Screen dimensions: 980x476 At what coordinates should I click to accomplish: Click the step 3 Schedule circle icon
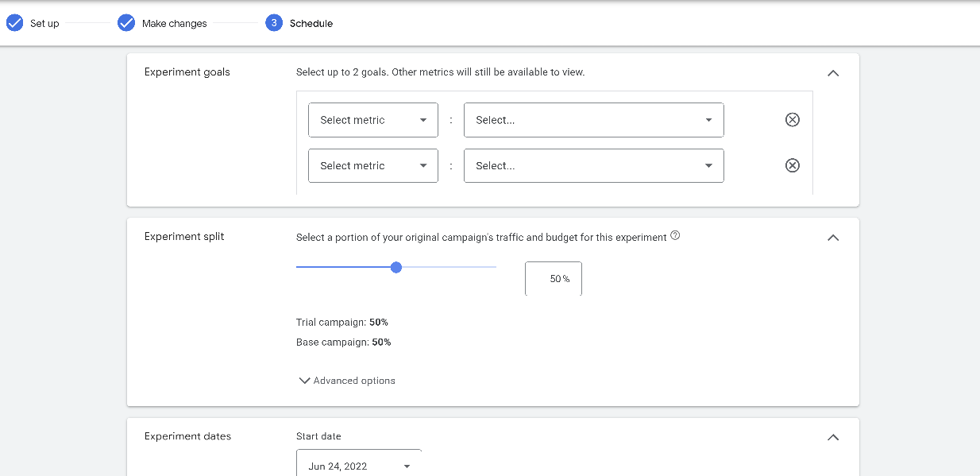[274, 23]
